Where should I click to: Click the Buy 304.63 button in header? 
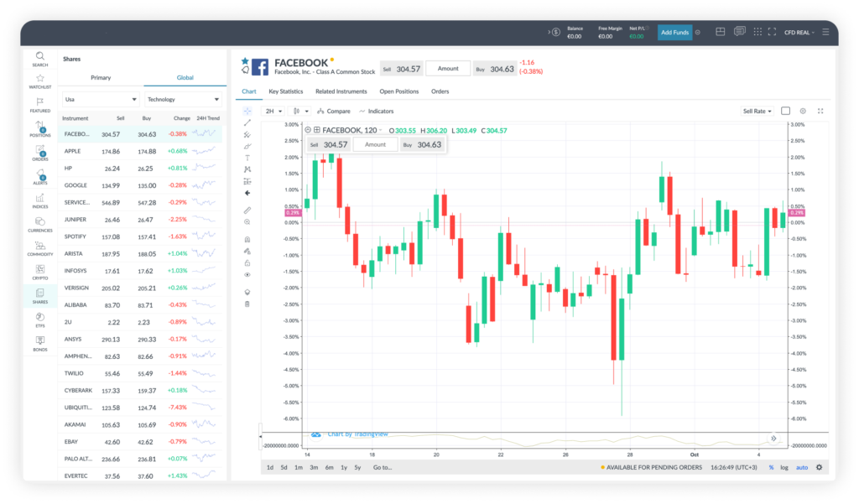pyautogui.click(x=494, y=69)
